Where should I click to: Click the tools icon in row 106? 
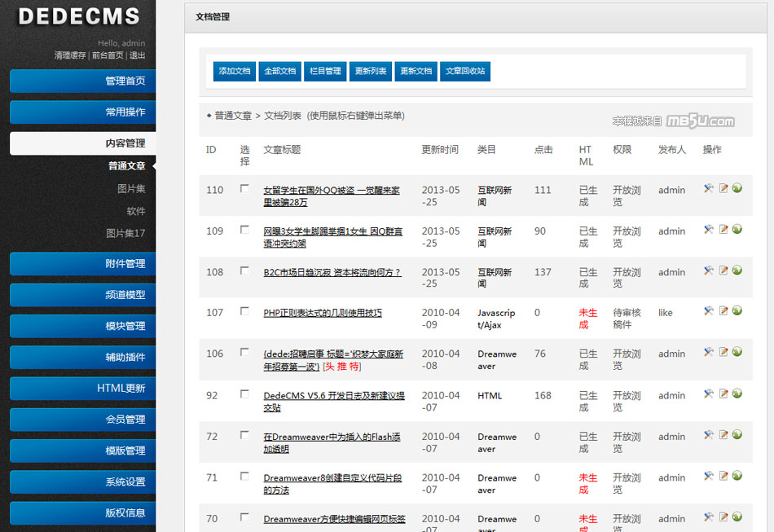pyautogui.click(x=709, y=352)
